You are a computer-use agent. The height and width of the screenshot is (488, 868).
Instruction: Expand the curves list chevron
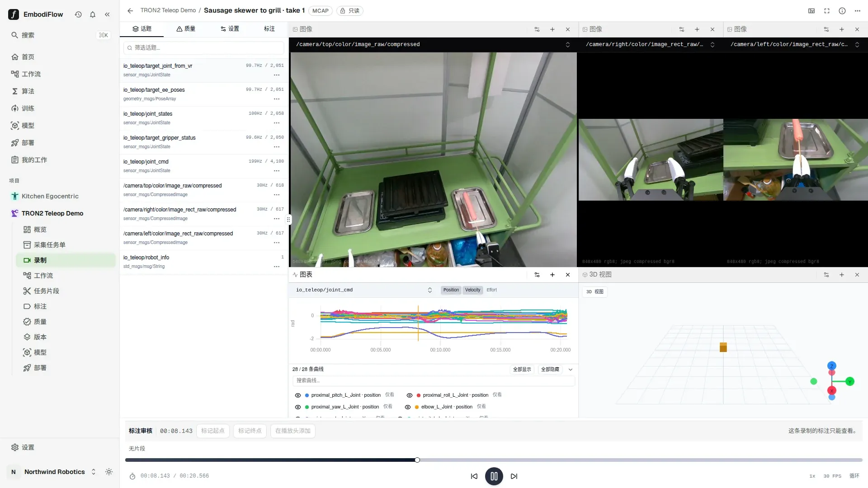point(571,370)
